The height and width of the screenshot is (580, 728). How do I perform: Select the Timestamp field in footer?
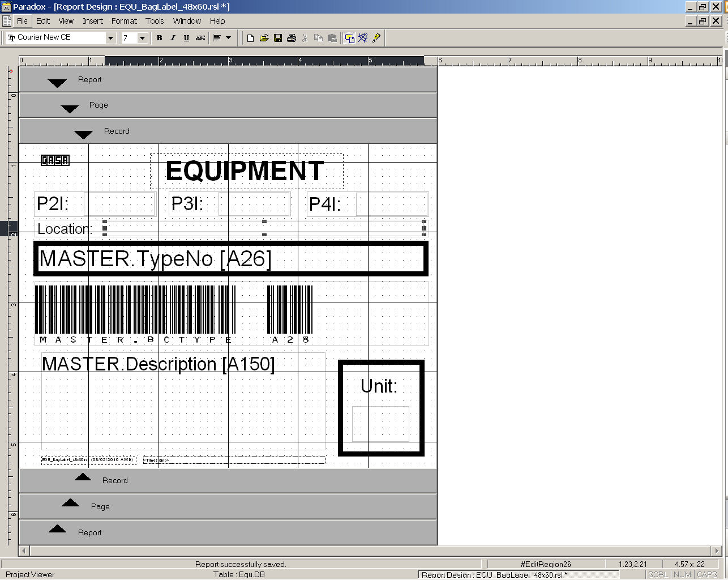pyautogui.click(x=234, y=460)
